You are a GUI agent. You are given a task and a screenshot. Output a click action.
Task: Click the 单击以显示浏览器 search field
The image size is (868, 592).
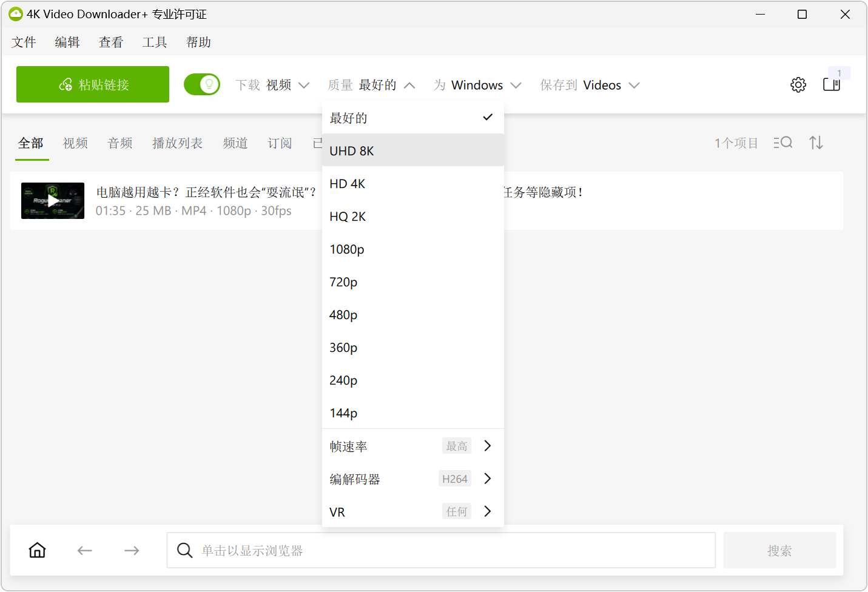(441, 550)
